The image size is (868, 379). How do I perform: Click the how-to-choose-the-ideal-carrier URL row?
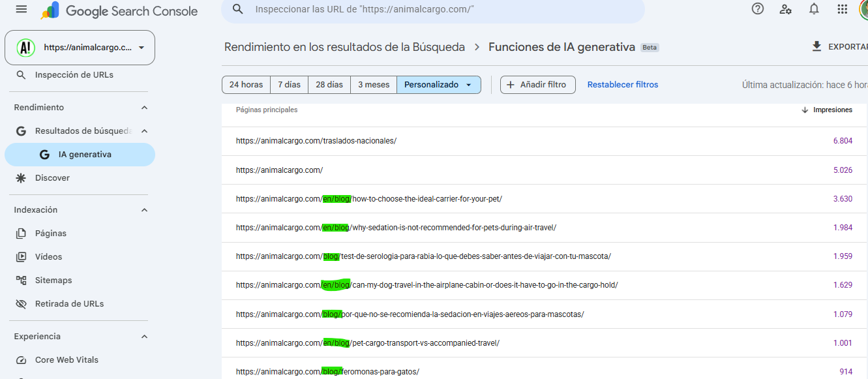(x=545, y=199)
